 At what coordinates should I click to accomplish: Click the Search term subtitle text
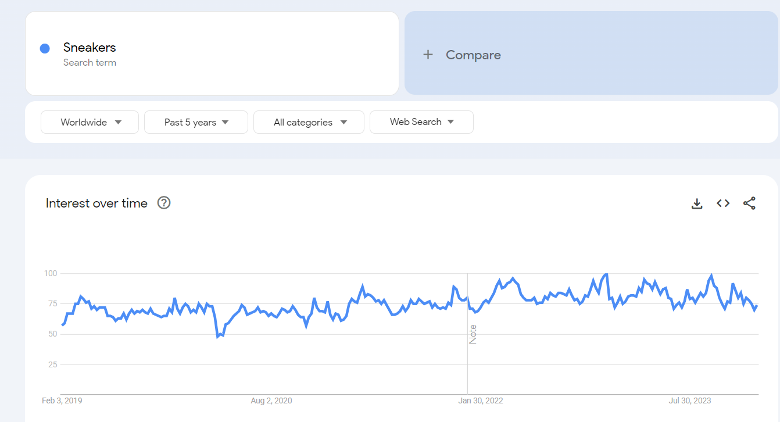pyautogui.click(x=90, y=63)
